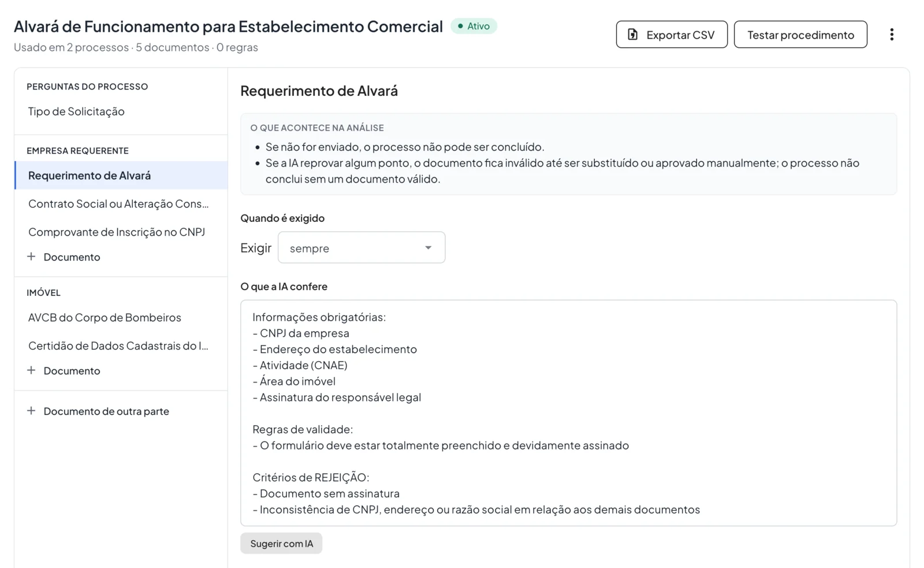924x568 pixels.
Task: Click the 'Critérios de REJEIÇÃO:' line
Action: [311, 478]
